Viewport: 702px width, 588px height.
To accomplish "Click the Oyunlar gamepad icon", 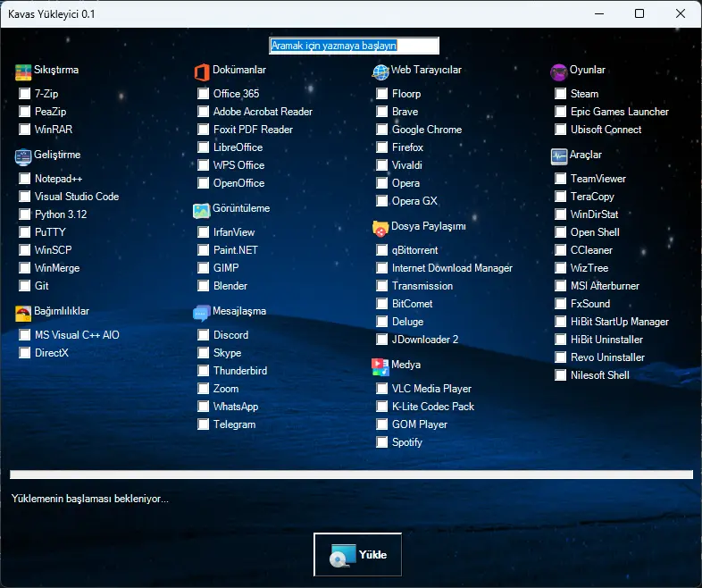I will point(559,72).
